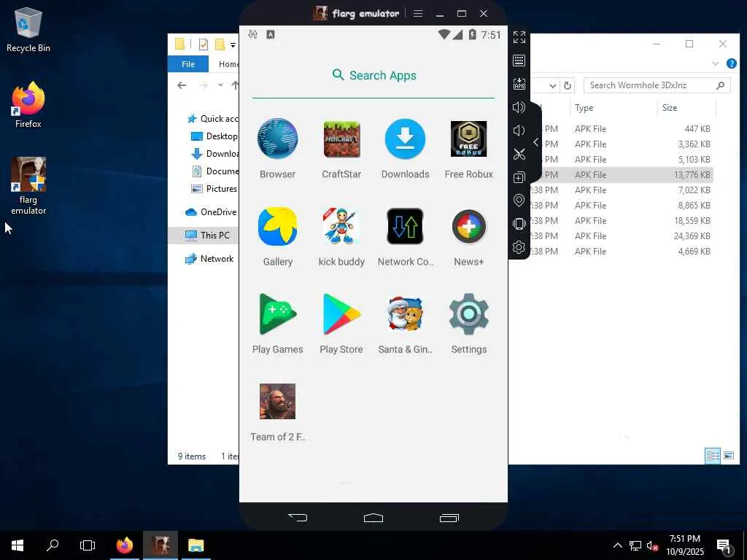Switch to large icons view in Explorer
747x560 pixels.
(729, 456)
